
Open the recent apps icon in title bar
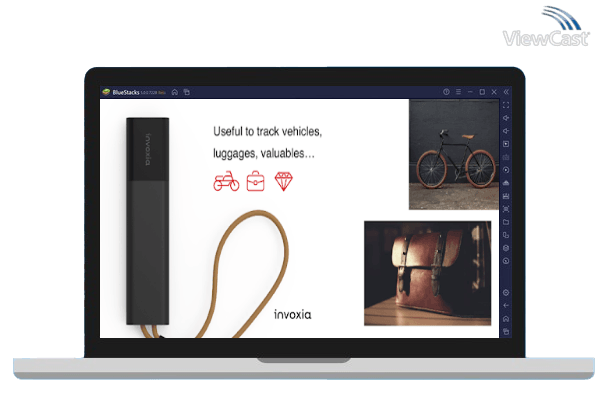[187, 92]
